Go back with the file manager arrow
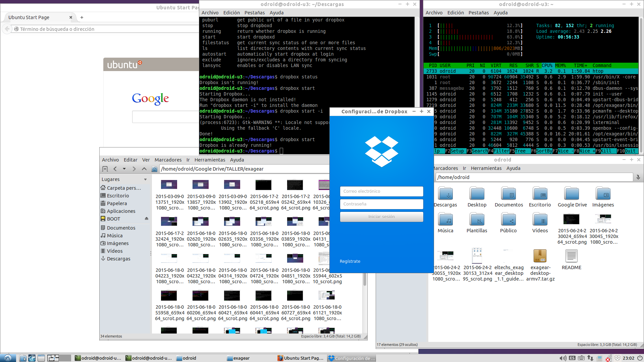Image resolution: width=644 pixels, height=362 pixels. [x=115, y=169]
